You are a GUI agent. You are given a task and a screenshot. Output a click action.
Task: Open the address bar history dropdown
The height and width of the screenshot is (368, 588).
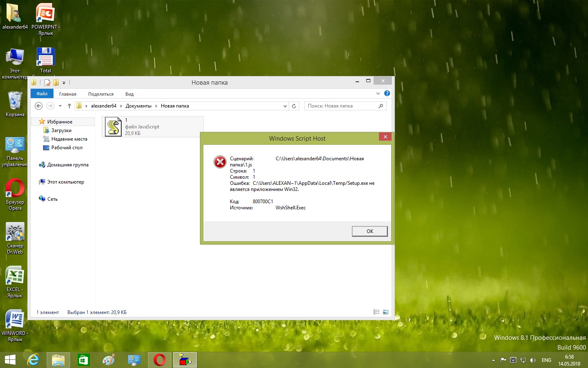[x=285, y=106]
